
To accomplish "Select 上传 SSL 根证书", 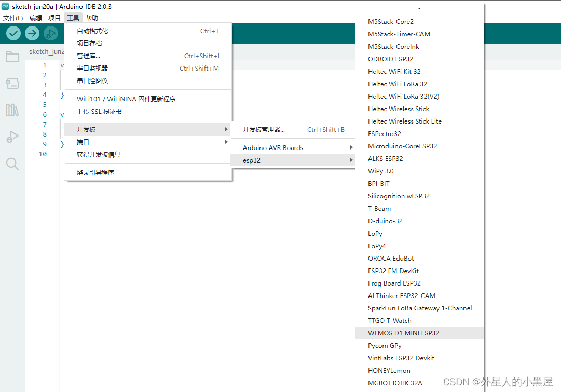I will tap(148, 111).
